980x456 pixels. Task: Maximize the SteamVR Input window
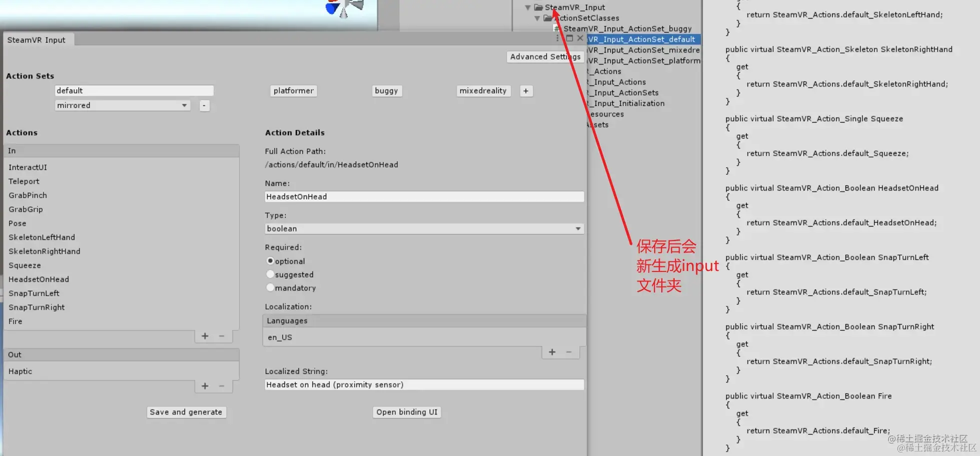tap(569, 38)
